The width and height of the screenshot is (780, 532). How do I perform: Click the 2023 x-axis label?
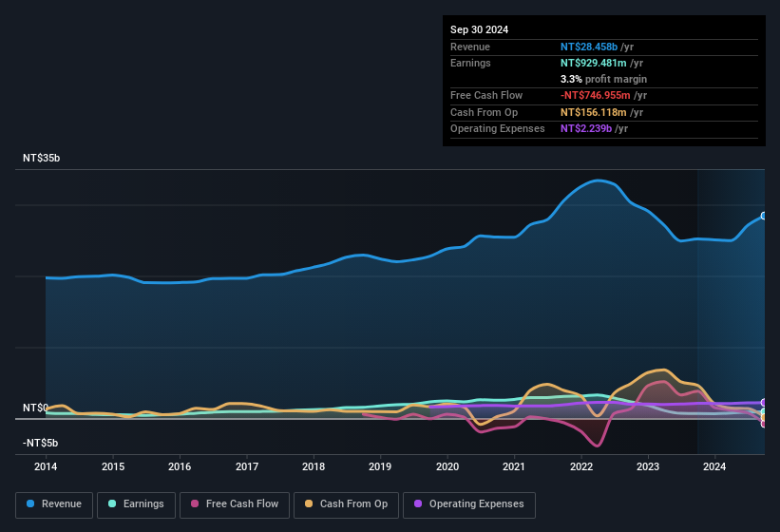648,466
